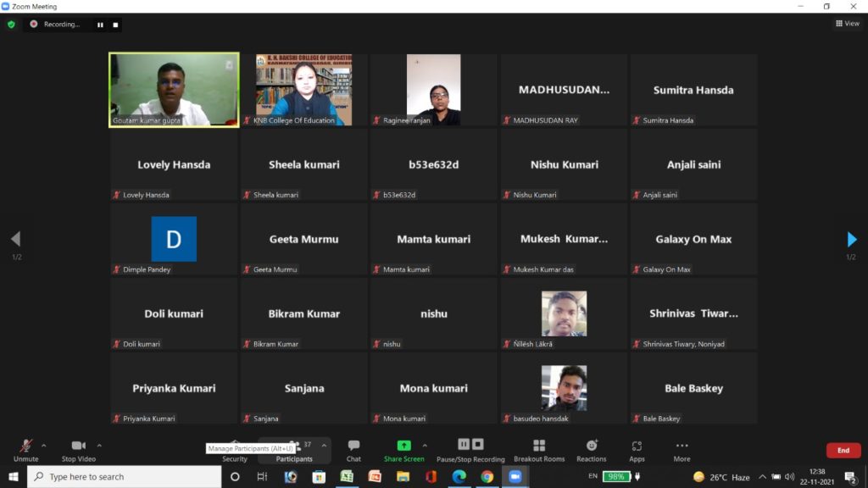The width and height of the screenshot is (868, 488).
Task: Open the notifications action center
Action: (x=850, y=476)
